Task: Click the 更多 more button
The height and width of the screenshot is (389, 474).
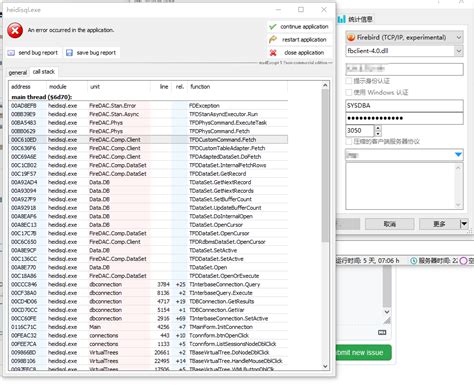Action: pos(439,224)
